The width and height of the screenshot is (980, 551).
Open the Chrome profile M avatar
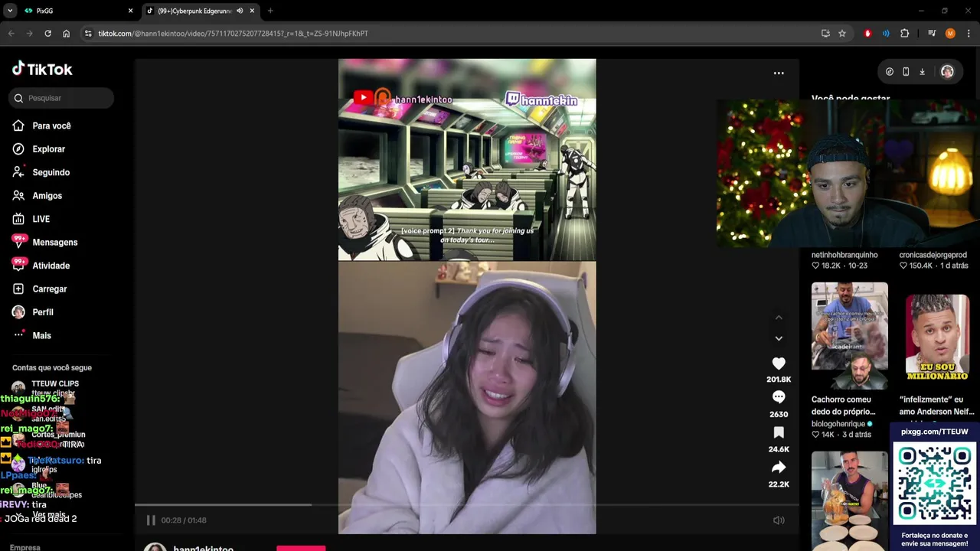pyautogui.click(x=950, y=34)
